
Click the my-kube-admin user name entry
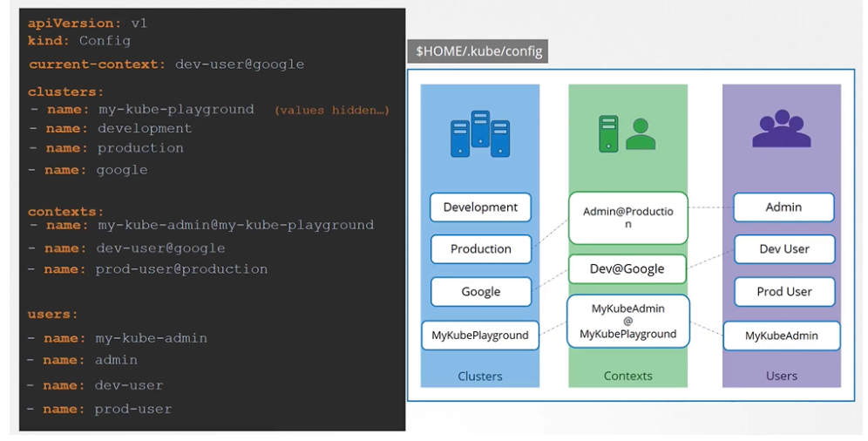[x=152, y=338]
